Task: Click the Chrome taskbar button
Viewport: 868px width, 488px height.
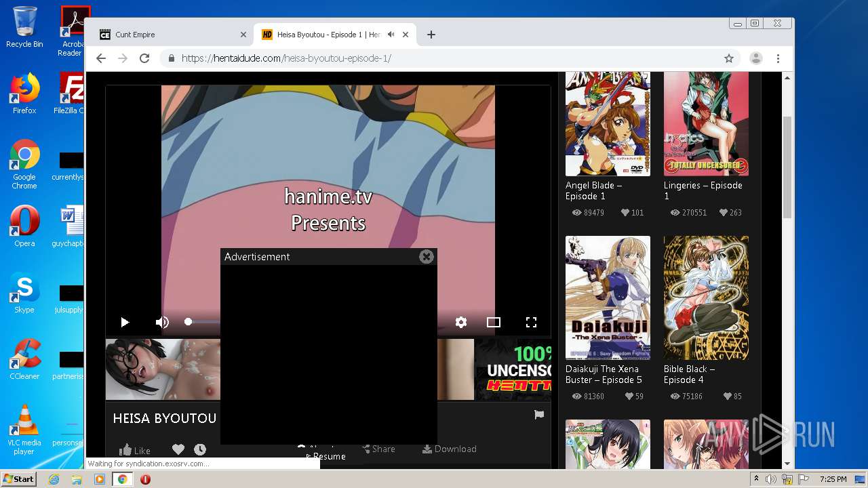Action: 123,479
